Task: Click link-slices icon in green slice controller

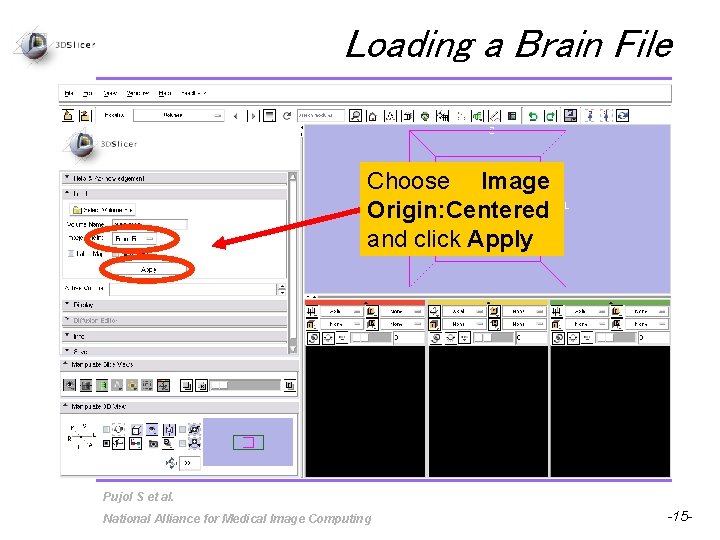Action: pos(558,338)
